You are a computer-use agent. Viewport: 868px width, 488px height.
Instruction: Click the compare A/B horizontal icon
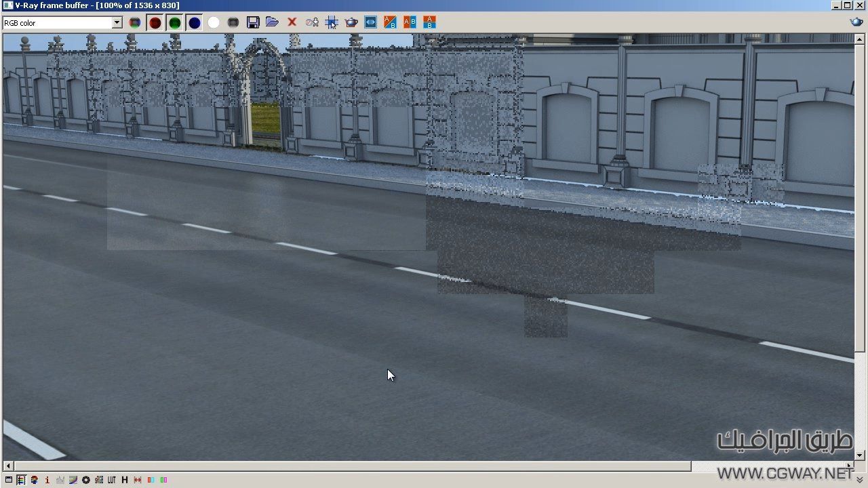[x=410, y=22]
